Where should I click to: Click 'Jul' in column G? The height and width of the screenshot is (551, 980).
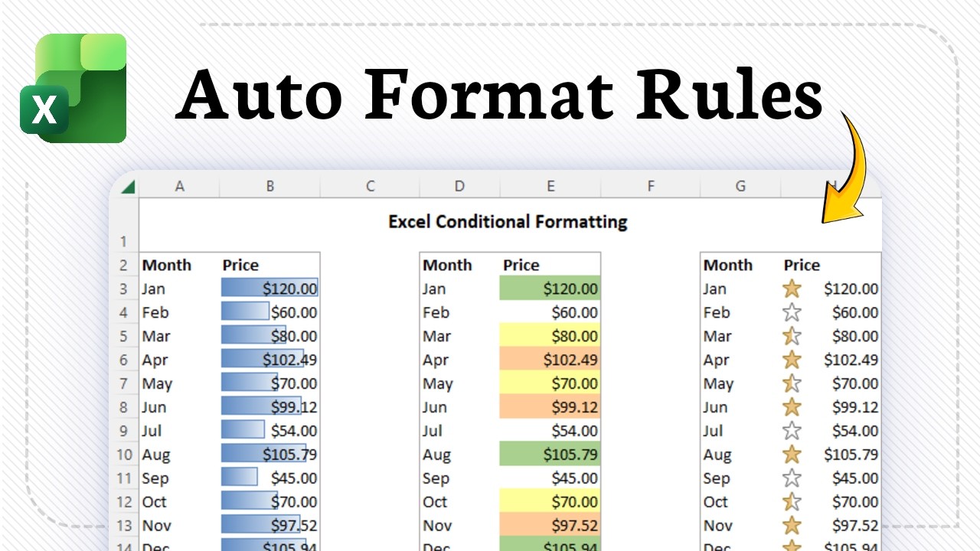click(x=713, y=431)
